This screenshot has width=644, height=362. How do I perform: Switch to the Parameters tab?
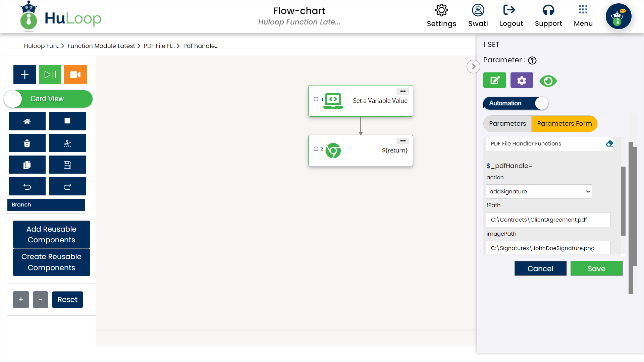click(x=507, y=124)
